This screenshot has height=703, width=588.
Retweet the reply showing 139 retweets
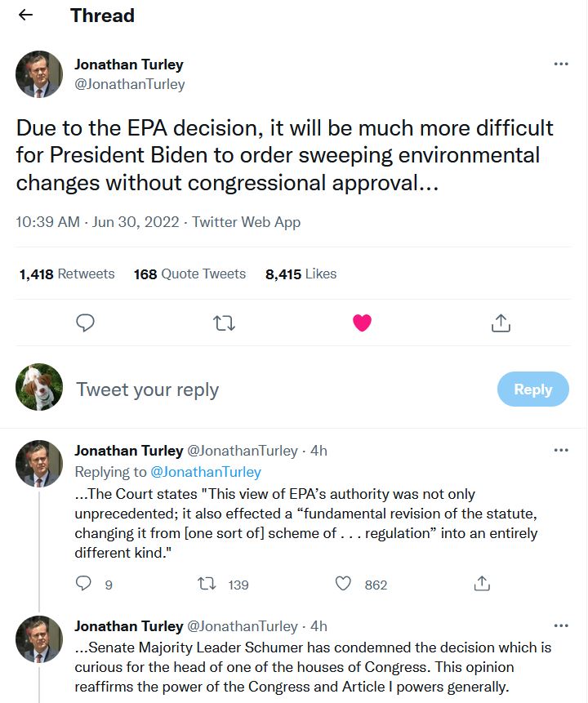point(208,584)
